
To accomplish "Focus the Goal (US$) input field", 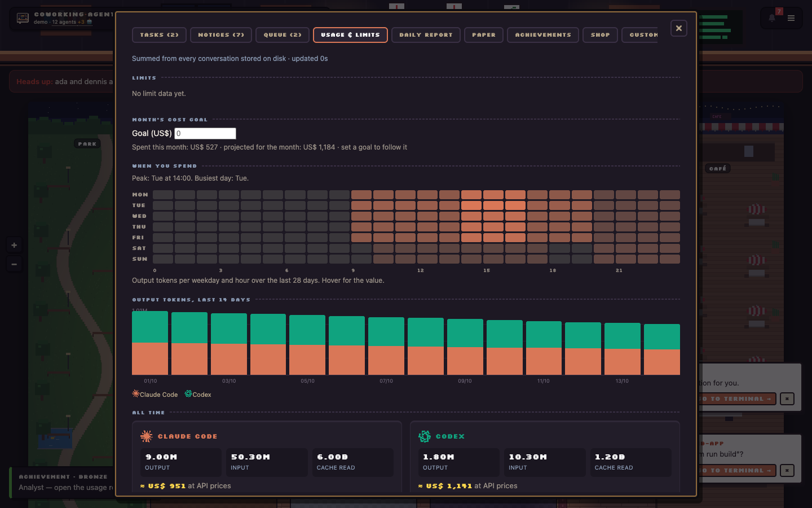I will tap(205, 133).
